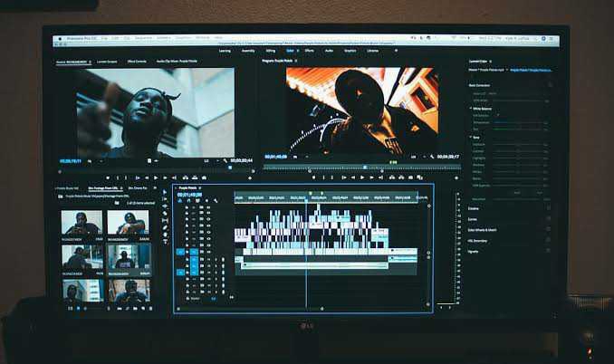
Task: Click Extract button in Program monitor
Action: [401, 177]
